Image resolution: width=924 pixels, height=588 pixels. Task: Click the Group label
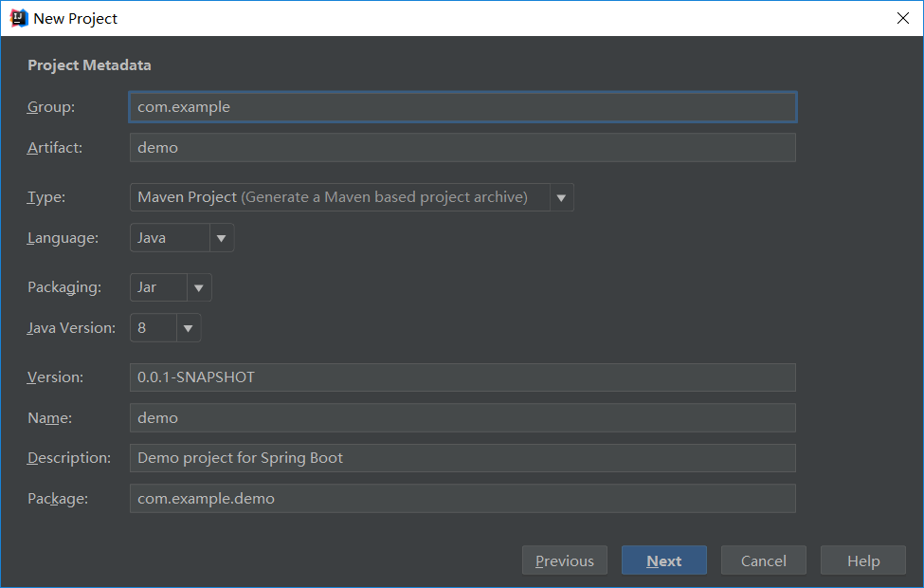51,107
